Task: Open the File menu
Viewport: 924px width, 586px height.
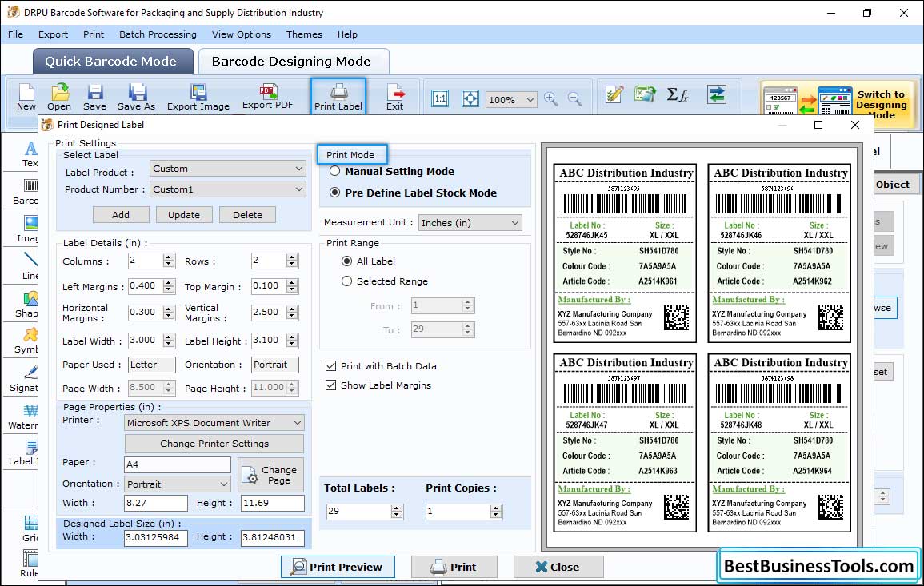Action: pos(15,34)
